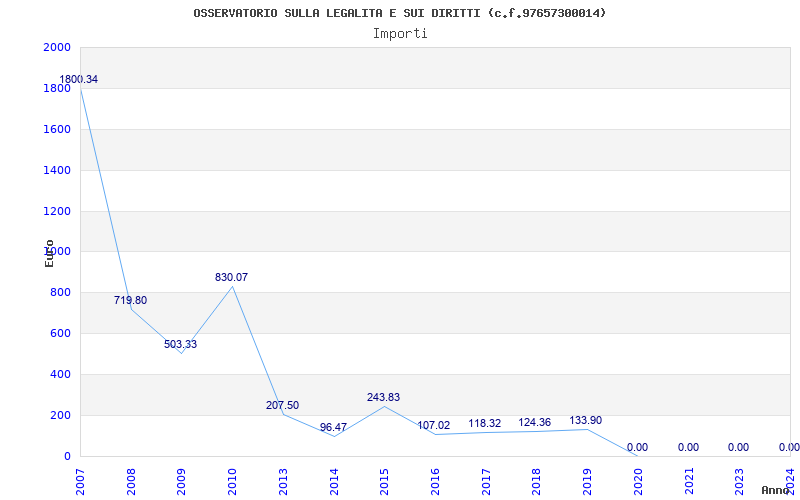Select the 133.90 data label
Viewport: 800px width, 500px height.
click(x=586, y=420)
